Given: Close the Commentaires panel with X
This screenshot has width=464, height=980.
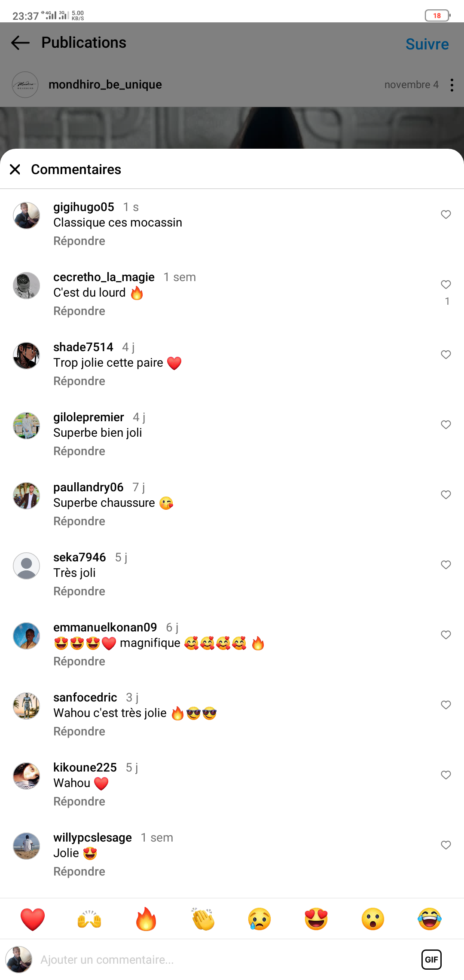Looking at the screenshot, I should coord(15,169).
